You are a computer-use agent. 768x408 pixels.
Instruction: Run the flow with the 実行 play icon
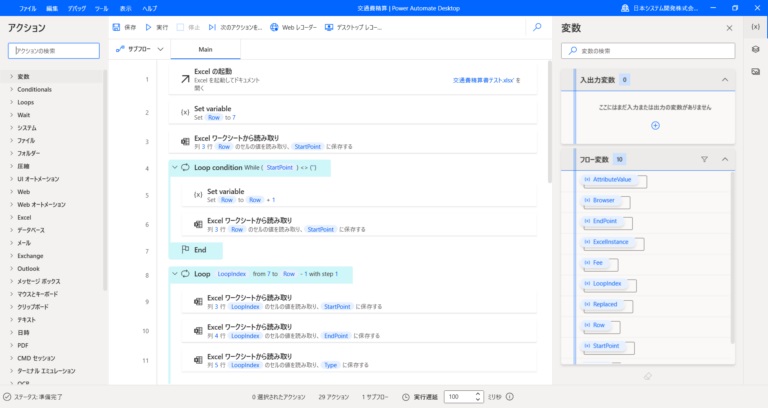148,27
